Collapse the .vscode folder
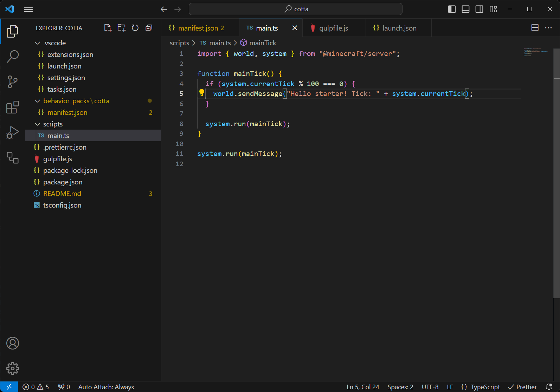This screenshot has width=560, height=392. click(x=93, y=43)
